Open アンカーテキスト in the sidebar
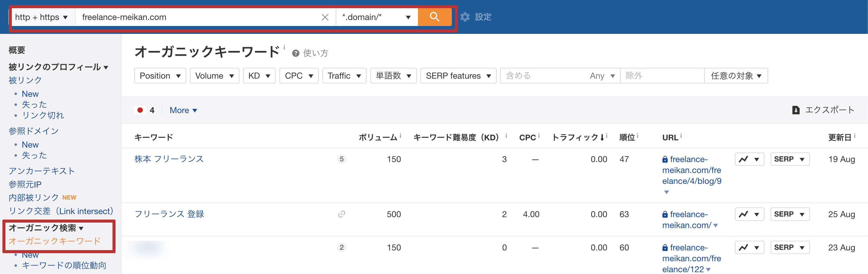Image resolution: width=868 pixels, height=274 pixels. 42,171
